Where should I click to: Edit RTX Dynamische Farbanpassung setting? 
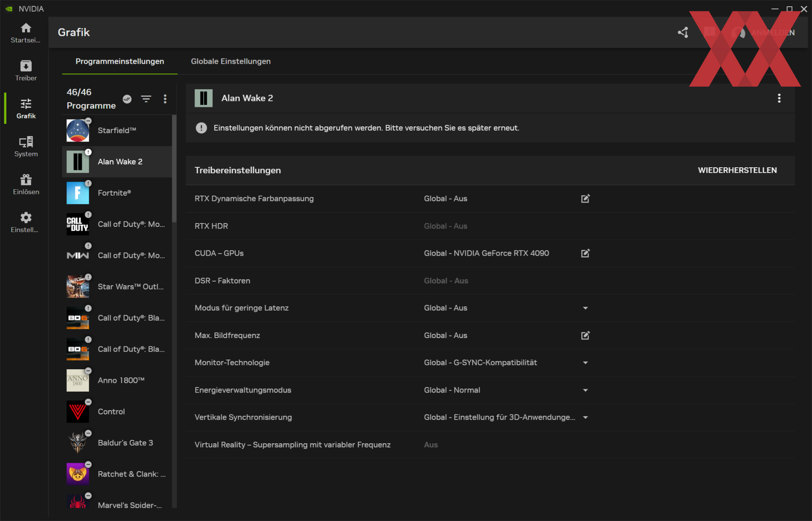pyautogui.click(x=585, y=199)
